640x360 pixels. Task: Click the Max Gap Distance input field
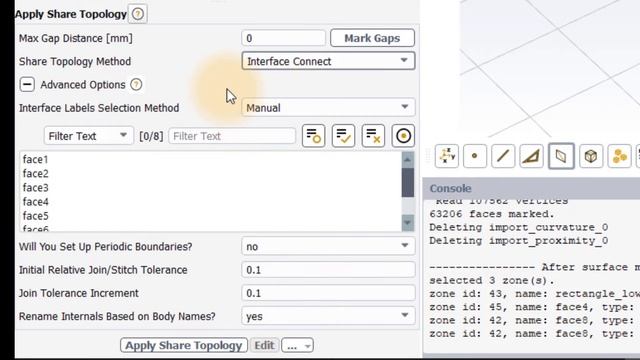click(283, 38)
